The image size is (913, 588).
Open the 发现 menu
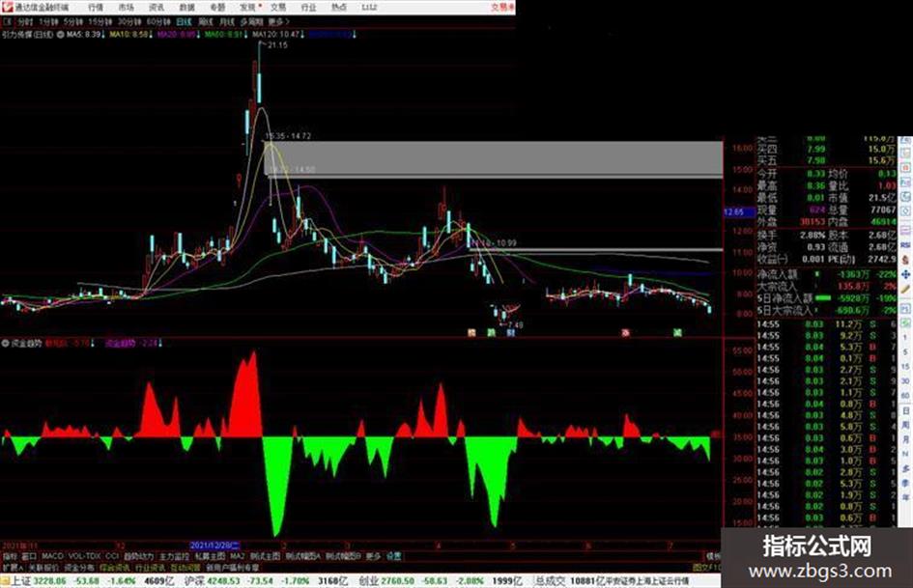point(248,7)
